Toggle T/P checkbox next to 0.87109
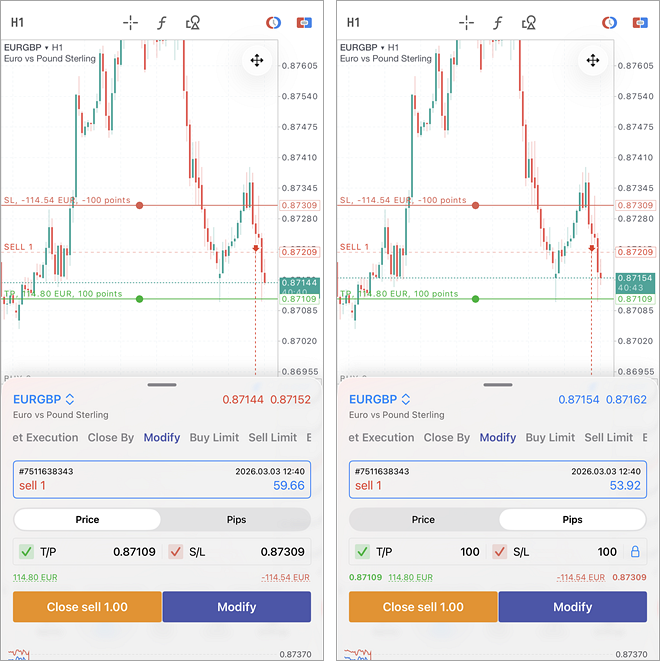 [x=26, y=551]
